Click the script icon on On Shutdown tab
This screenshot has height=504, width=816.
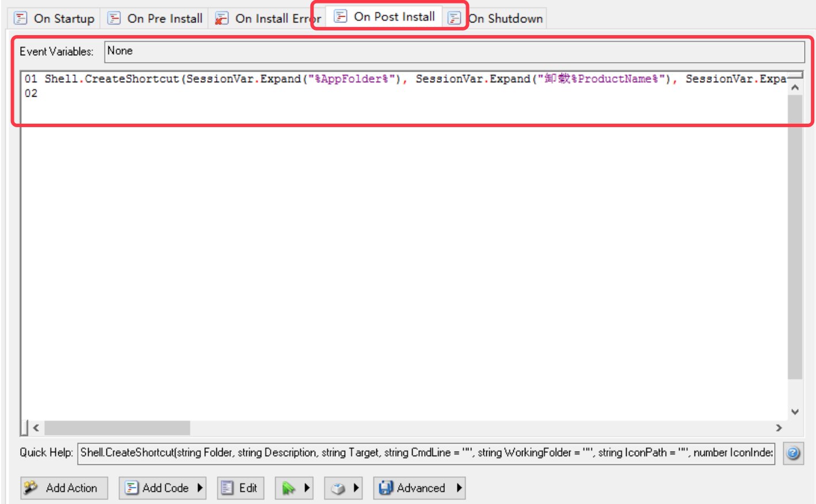click(x=455, y=18)
